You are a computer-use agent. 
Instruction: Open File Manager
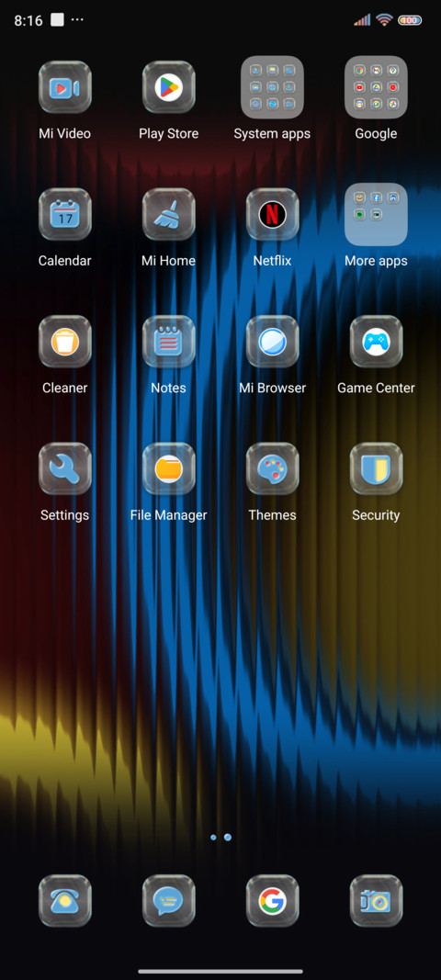click(x=168, y=468)
